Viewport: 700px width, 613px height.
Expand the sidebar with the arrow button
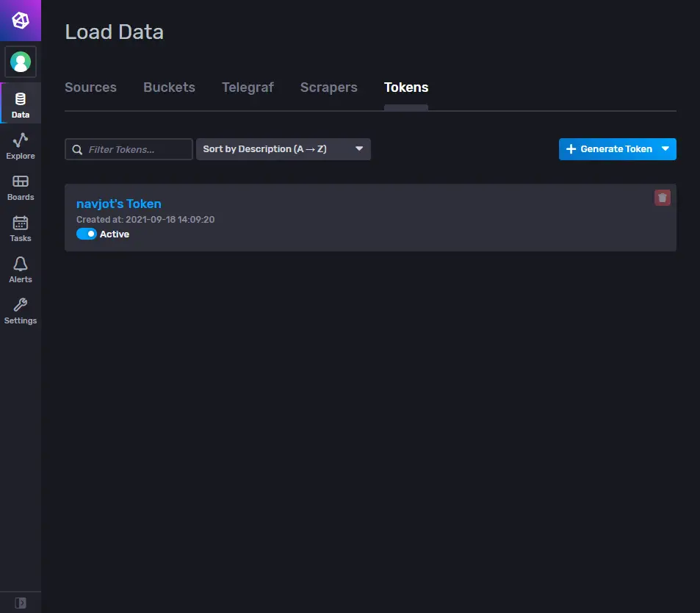point(20,603)
